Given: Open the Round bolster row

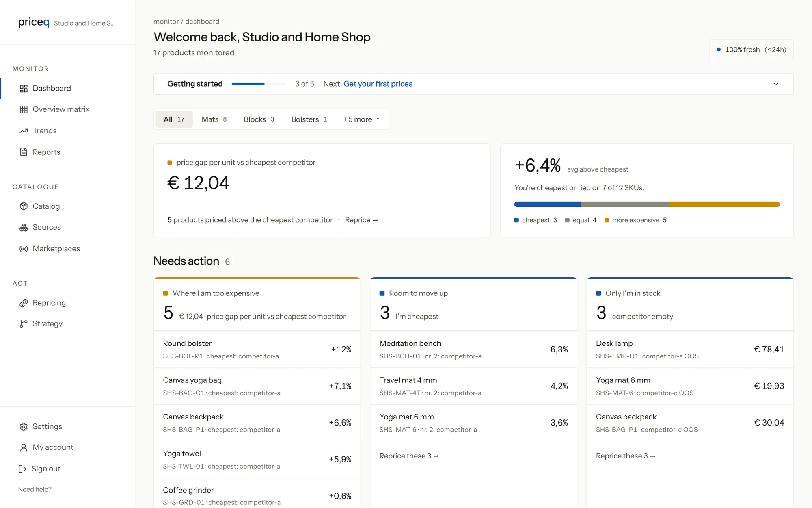Looking at the screenshot, I should click(257, 350).
